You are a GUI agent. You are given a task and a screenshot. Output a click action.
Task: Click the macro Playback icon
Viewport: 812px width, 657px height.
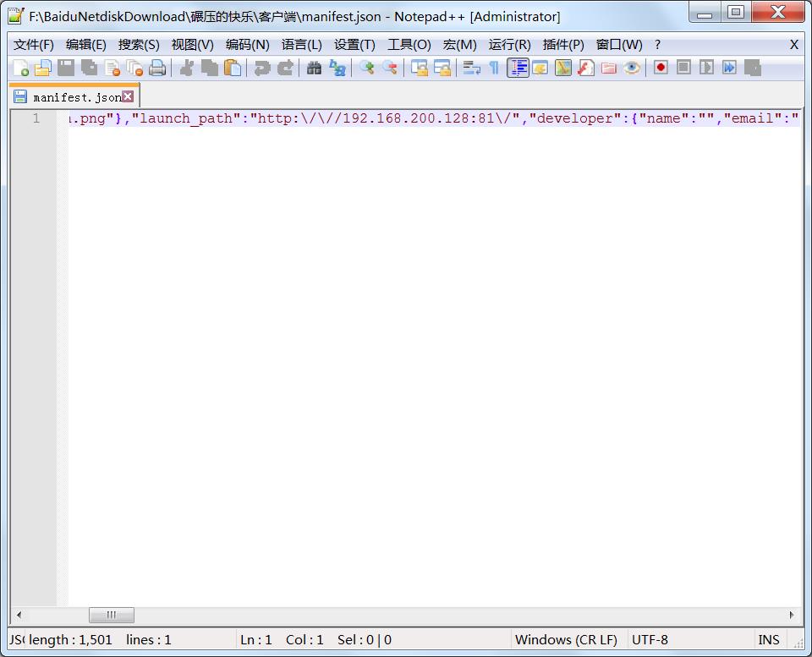tap(706, 68)
